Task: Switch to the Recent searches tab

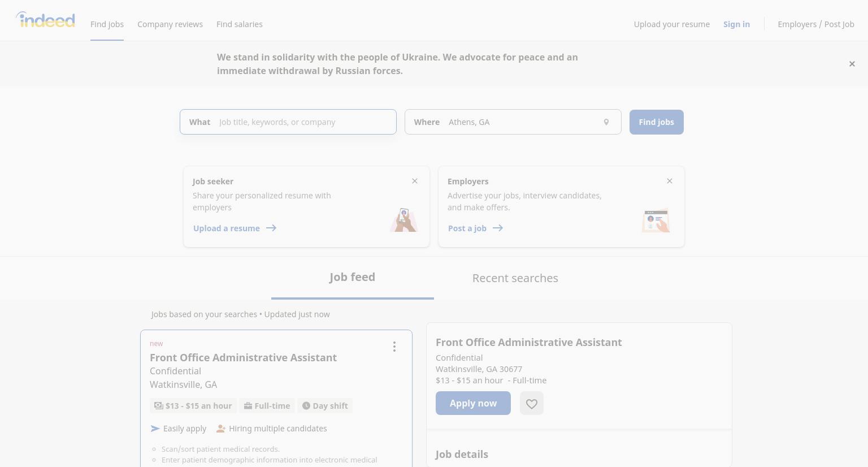Action: click(x=515, y=278)
